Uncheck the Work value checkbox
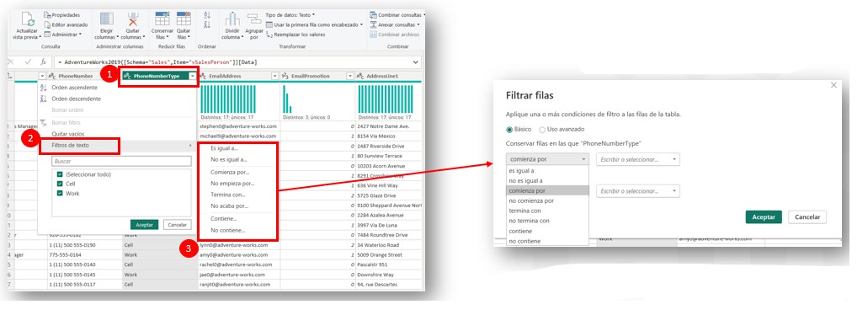Screen dimensions: 868x315 point(60,193)
